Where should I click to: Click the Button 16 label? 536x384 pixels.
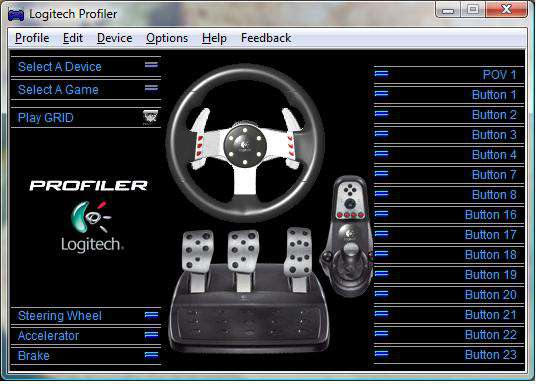coord(491,215)
